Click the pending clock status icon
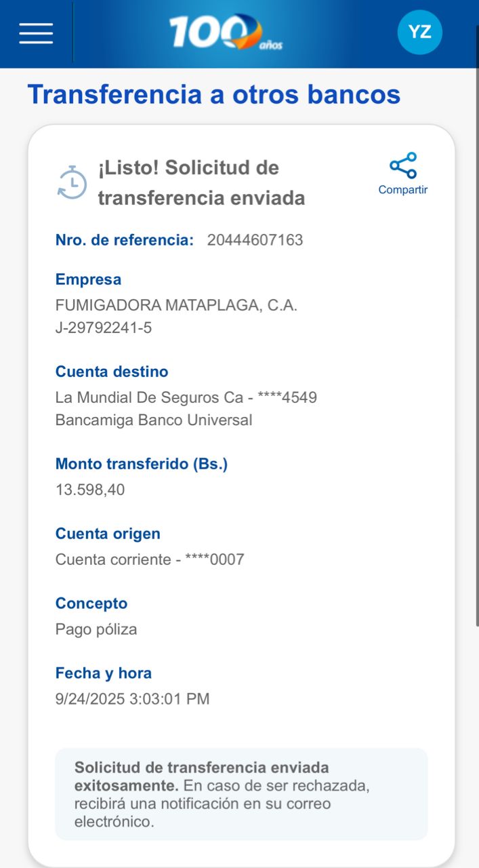 [x=72, y=182]
